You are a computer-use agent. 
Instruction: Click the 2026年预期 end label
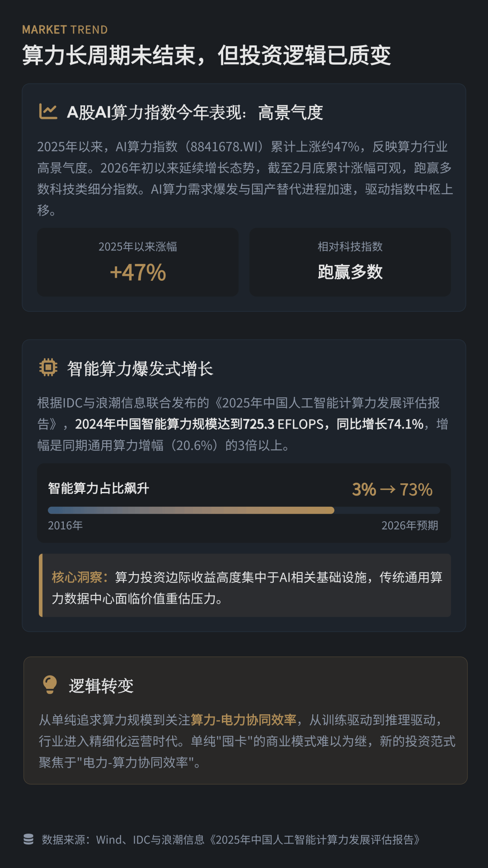[409, 525]
